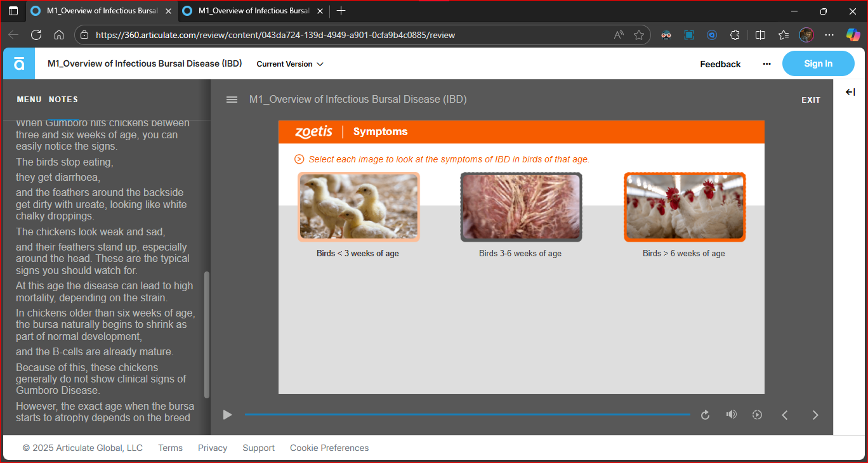Open the playback speed settings icon
The image size is (868, 463).
tap(757, 415)
